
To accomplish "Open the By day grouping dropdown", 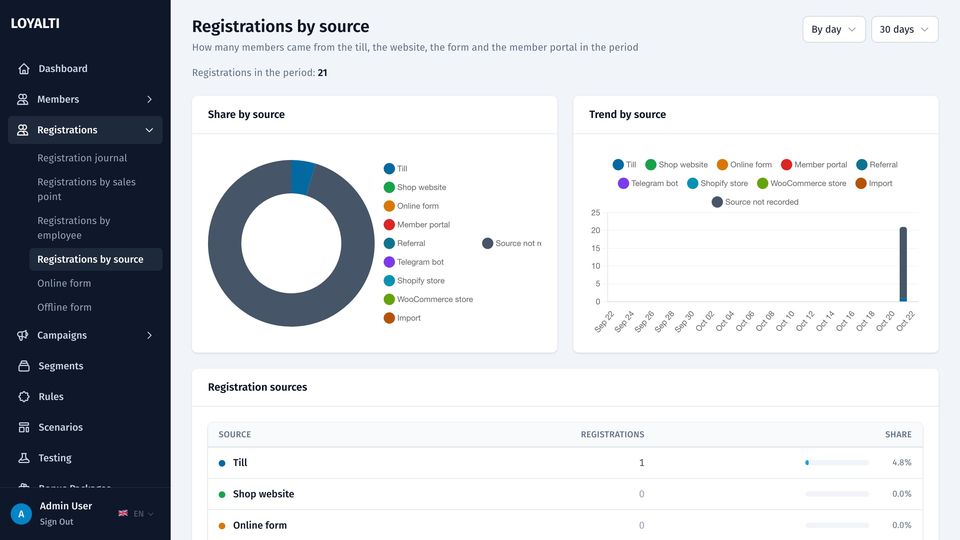I will point(834,29).
